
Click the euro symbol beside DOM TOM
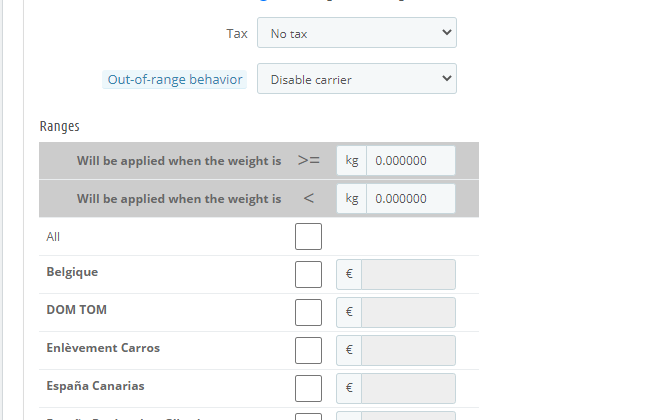tap(349, 312)
